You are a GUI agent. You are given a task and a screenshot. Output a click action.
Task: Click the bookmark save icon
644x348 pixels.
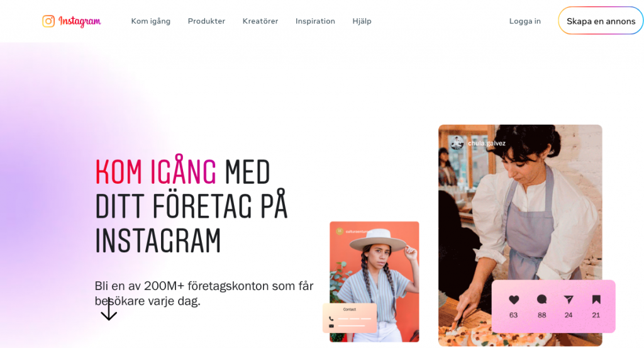click(596, 300)
